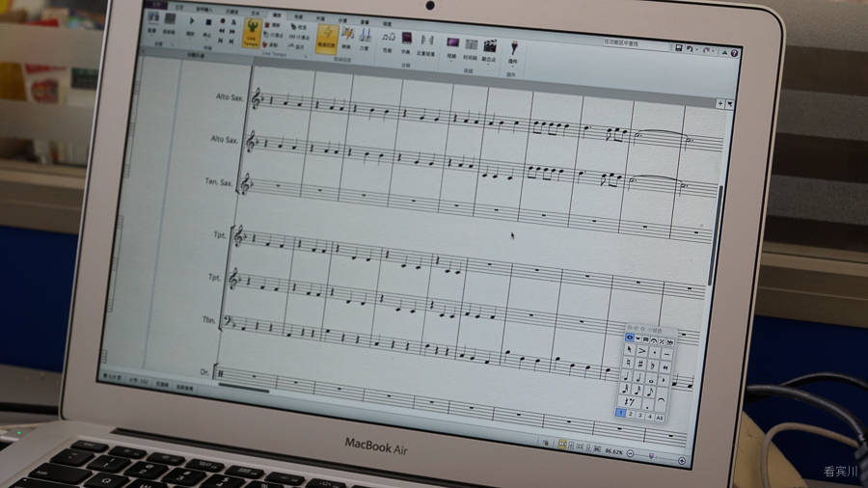Click the horizontal scrollbar below the score
Viewport: 868px width, 488px height.
tap(244, 390)
